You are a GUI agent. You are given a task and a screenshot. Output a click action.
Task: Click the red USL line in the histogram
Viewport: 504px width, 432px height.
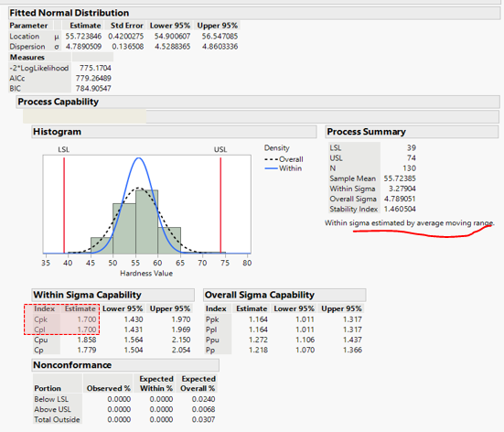(x=220, y=205)
